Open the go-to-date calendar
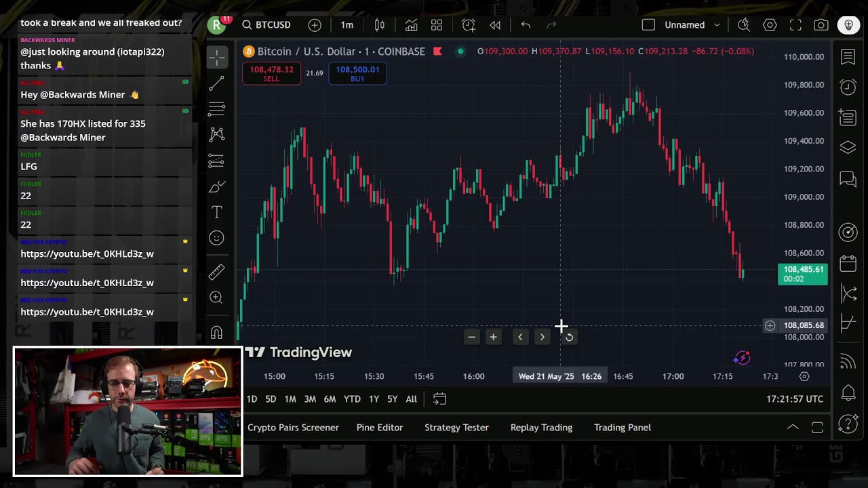 (x=439, y=399)
